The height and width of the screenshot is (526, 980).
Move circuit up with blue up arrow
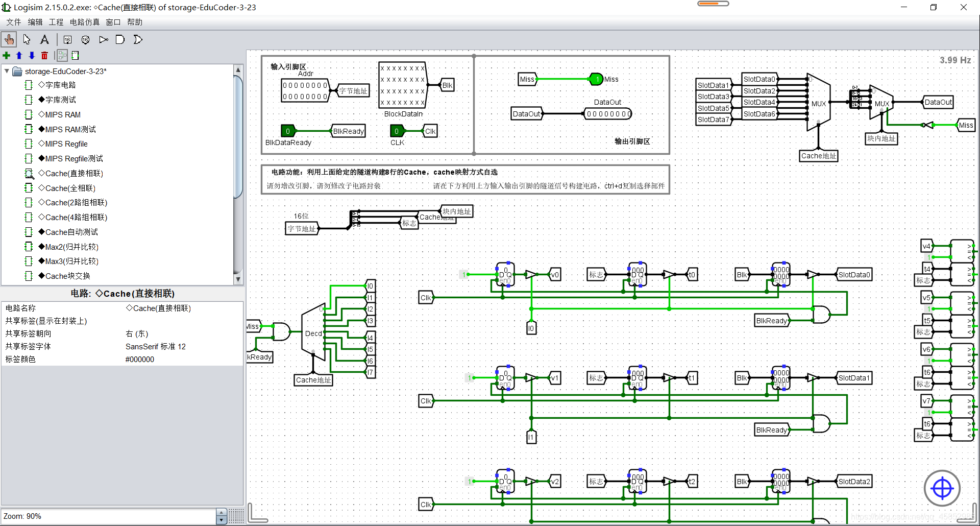(19, 55)
